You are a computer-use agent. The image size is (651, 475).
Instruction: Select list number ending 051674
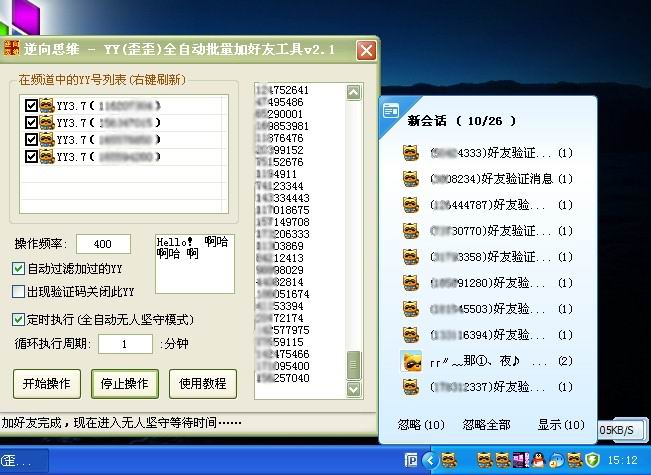(283, 294)
